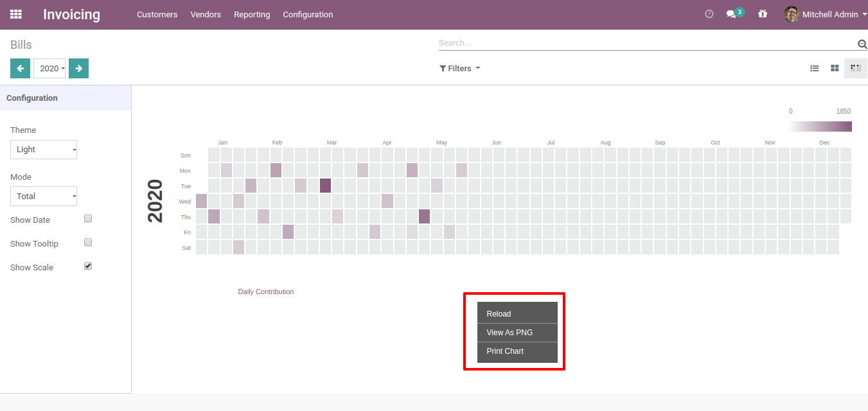Open the conversations chat bubble icon
The height and width of the screenshot is (411, 868).
click(731, 14)
